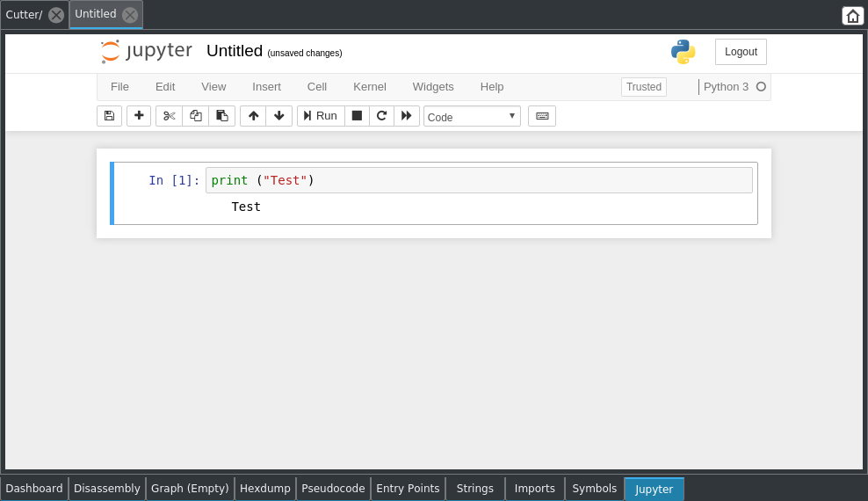
Task: Click inside the print("Test") code cell
Action: 479,180
